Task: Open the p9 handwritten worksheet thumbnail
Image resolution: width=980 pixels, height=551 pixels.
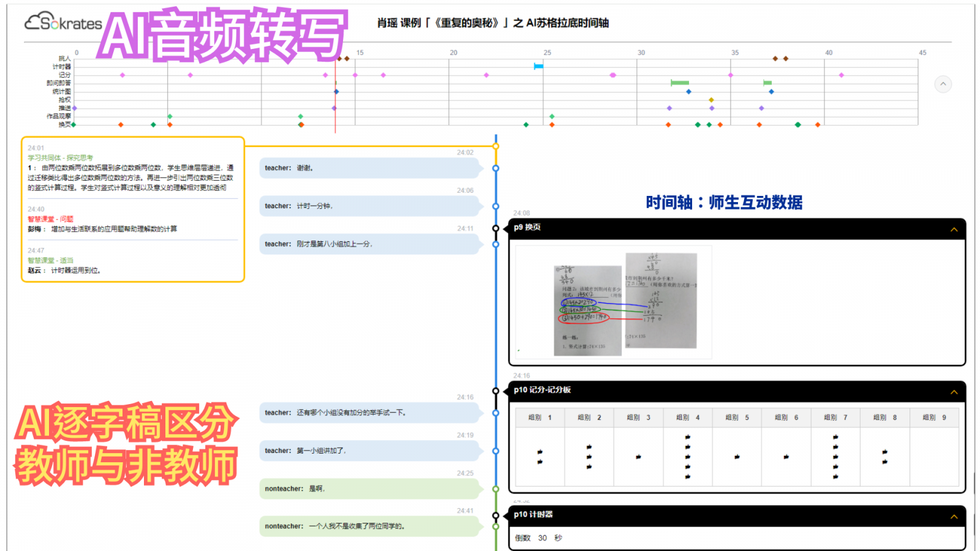Action: 613,302
